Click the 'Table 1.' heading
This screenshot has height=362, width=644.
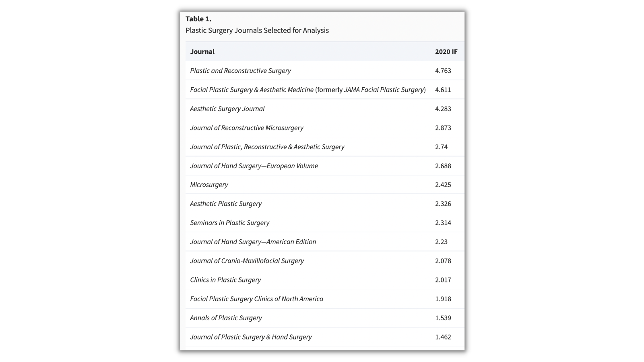198,19
